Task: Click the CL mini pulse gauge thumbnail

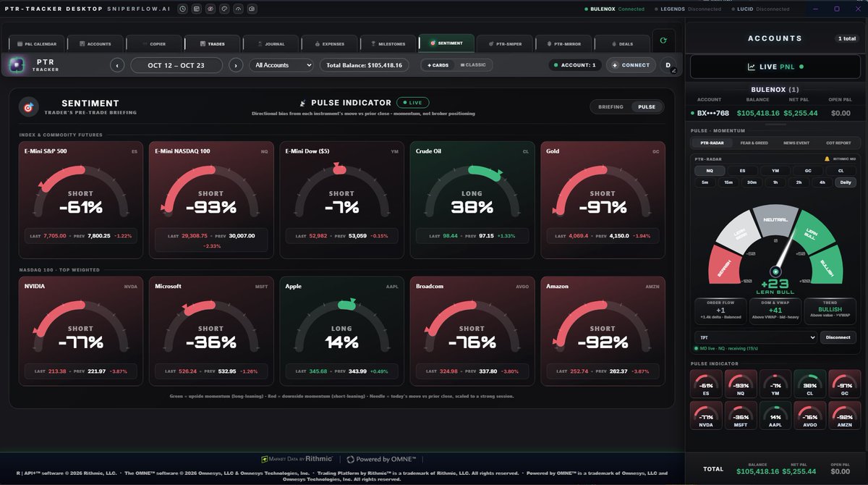Action: 810,384
